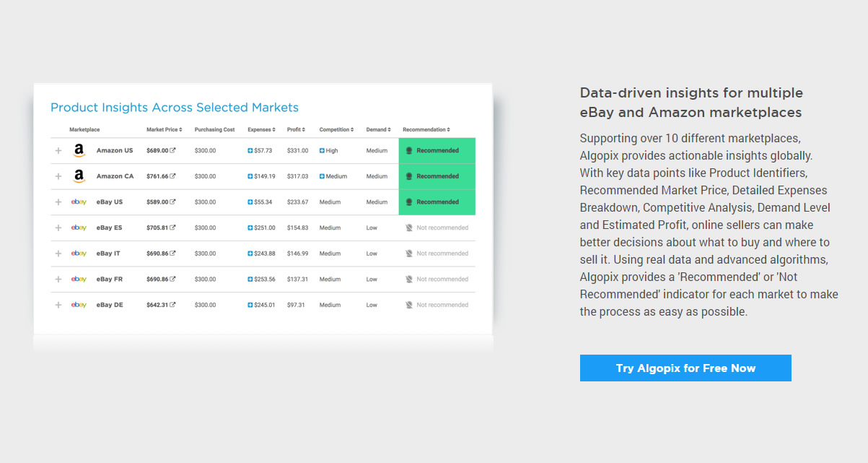Click Try Algopix for Free Now button

(x=685, y=368)
